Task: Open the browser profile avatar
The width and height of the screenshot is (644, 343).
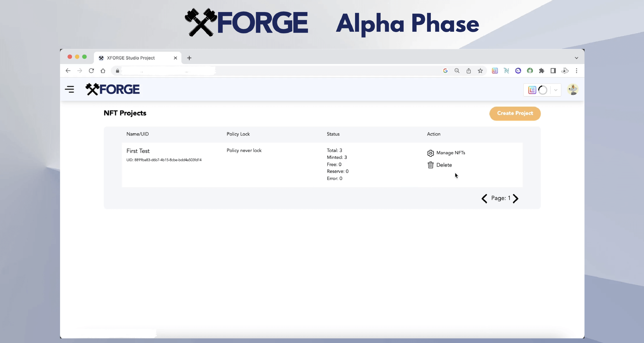Action: [x=565, y=71]
